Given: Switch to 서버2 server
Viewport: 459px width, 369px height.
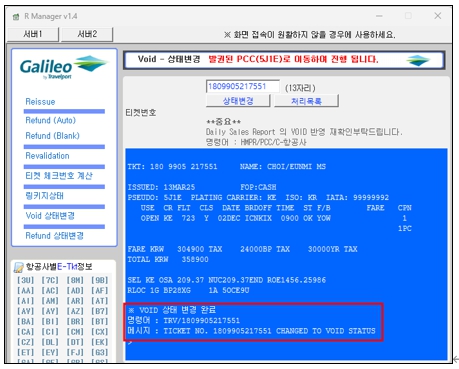Looking at the screenshot, I should pos(87,34).
